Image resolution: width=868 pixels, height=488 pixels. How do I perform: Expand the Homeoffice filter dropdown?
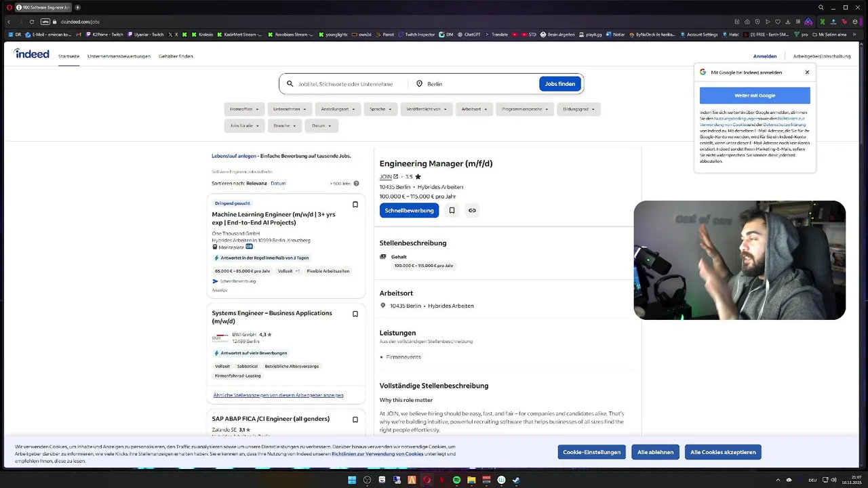tap(244, 109)
